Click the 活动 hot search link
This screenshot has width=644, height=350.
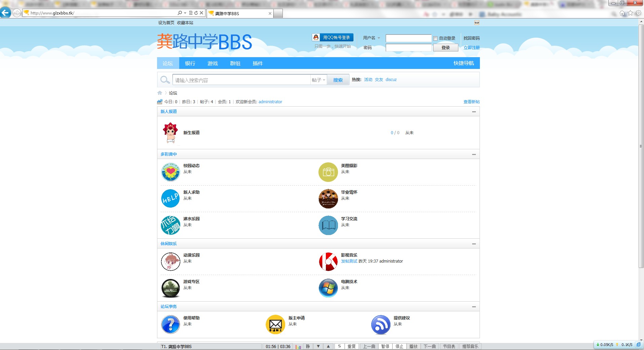click(x=368, y=80)
